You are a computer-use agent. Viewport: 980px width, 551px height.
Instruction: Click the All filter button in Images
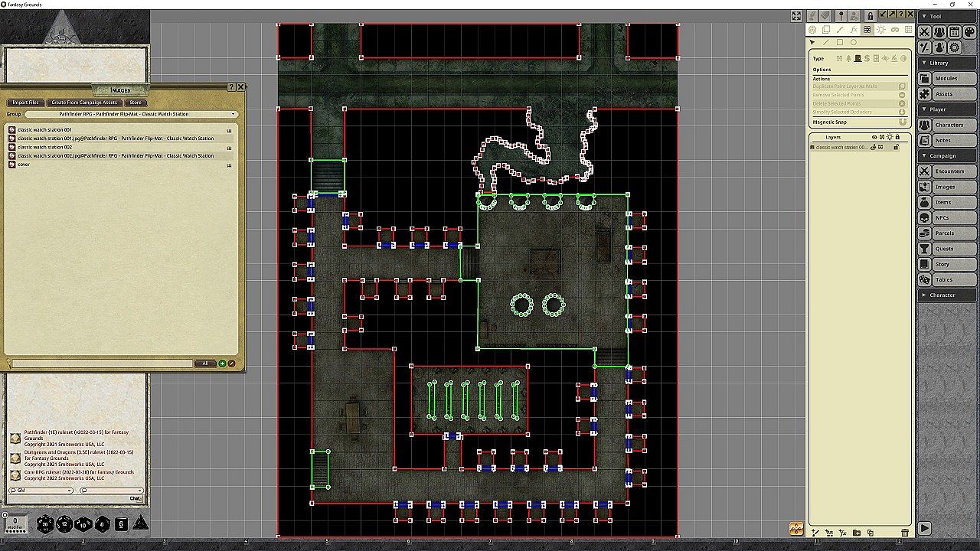point(205,364)
